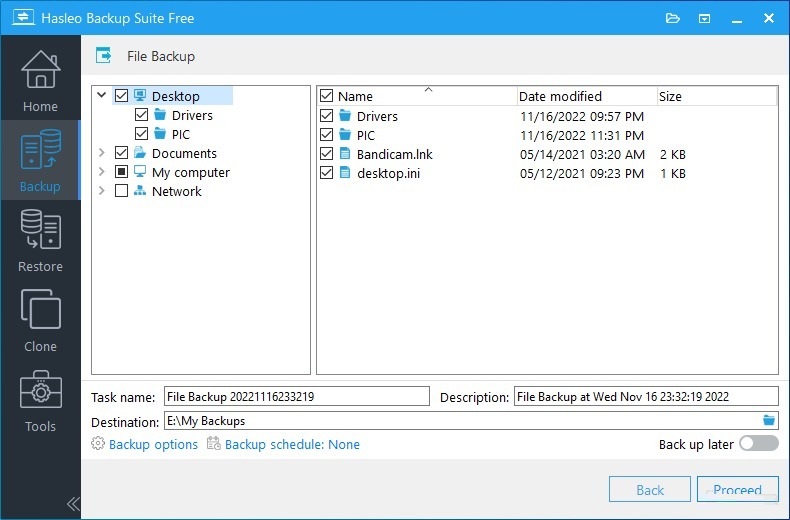This screenshot has height=520, width=790.
Task: Open the title bar dropdown menu icon
Action: coord(704,18)
